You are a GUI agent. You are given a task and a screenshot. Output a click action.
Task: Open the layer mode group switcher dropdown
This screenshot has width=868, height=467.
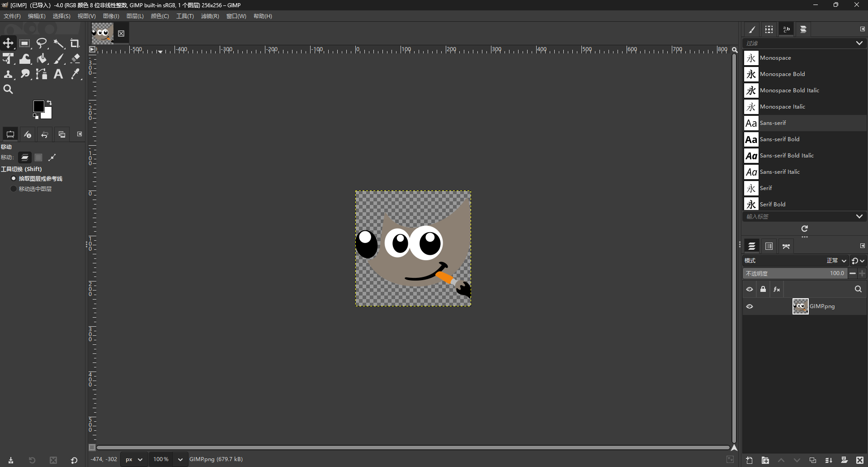(858, 261)
